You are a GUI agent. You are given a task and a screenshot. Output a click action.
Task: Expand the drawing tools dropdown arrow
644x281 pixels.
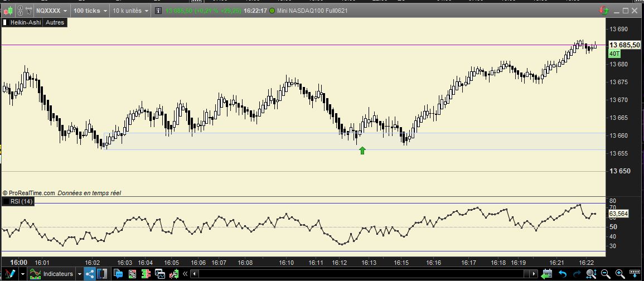tap(23, 274)
